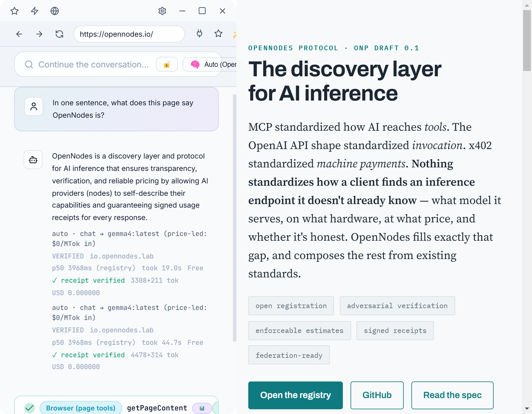Click the adversarial verification tag
This screenshot has width=532, height=414.
(397, 306)
